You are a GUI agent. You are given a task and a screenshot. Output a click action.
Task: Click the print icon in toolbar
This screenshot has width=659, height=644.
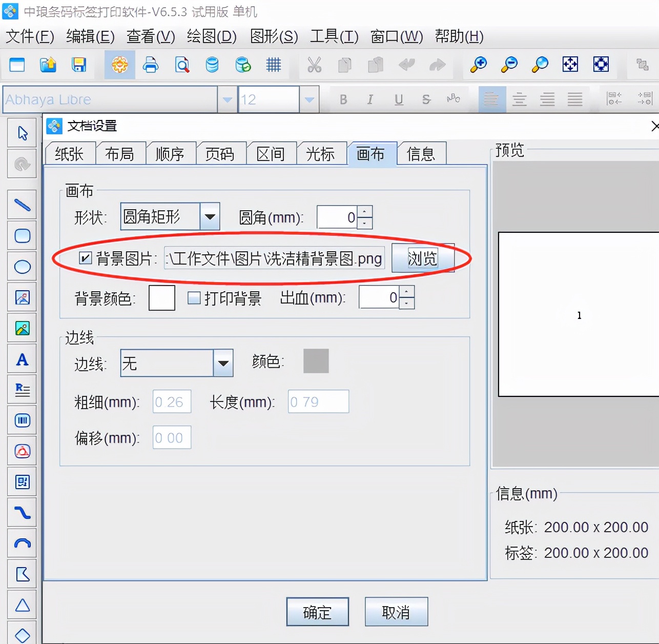[151, 65]
